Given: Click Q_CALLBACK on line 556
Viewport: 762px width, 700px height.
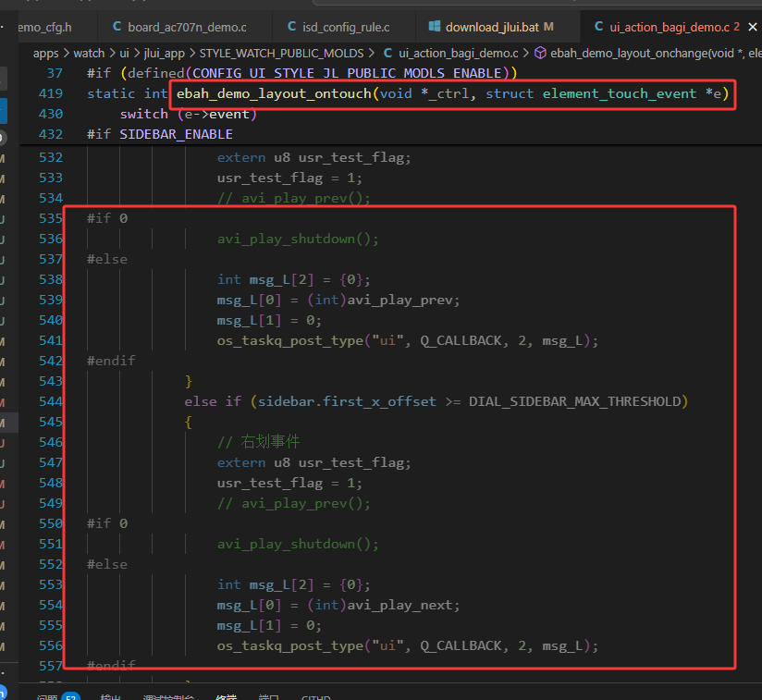Looking at the screenshot, I should [x=461, y=646].
